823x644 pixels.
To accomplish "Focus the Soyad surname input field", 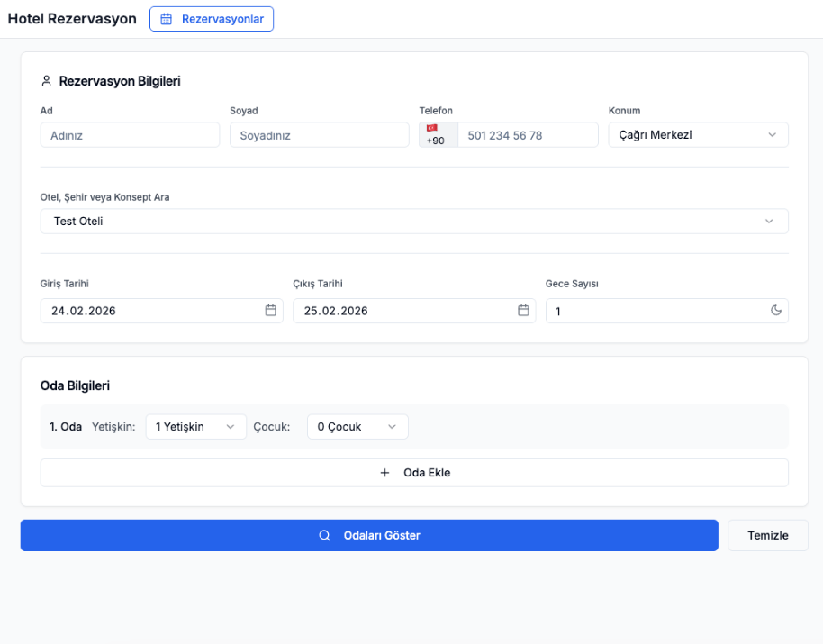I will point(319,135).
